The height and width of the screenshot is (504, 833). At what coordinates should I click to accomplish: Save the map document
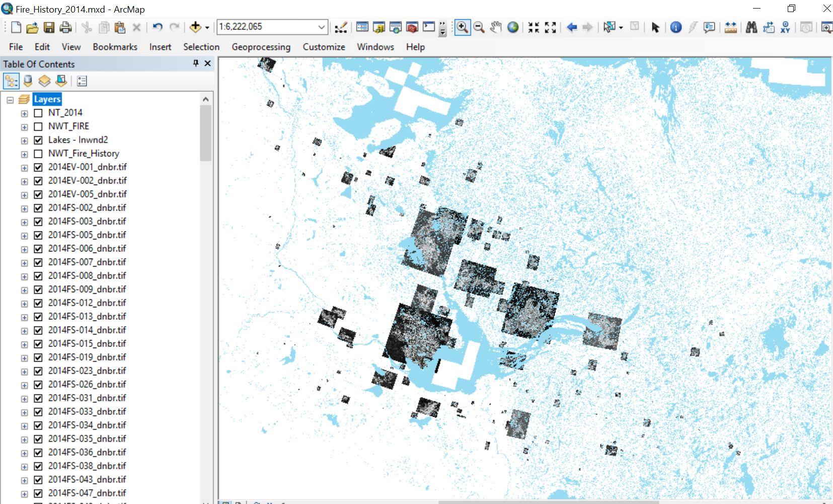click(49, 27)
